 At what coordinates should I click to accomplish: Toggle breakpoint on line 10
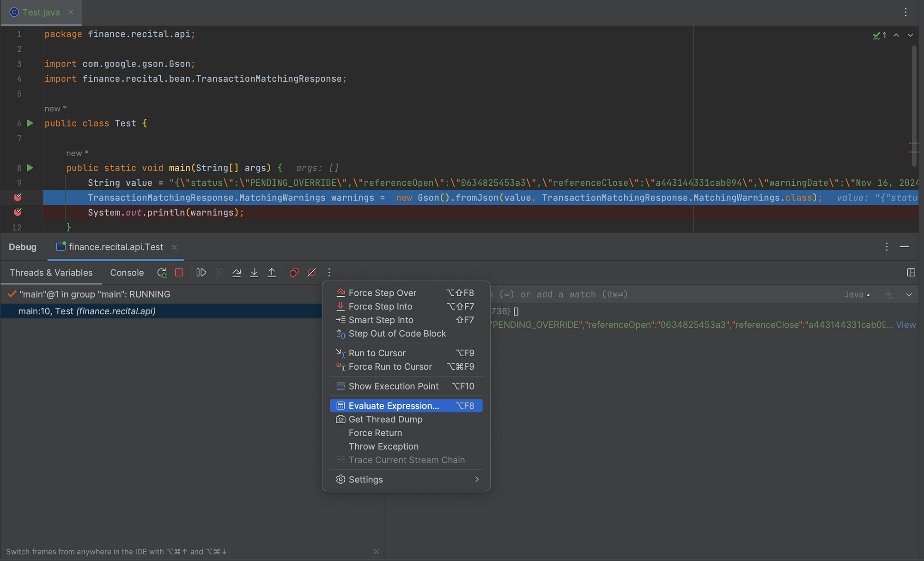(x=18, y=197)
